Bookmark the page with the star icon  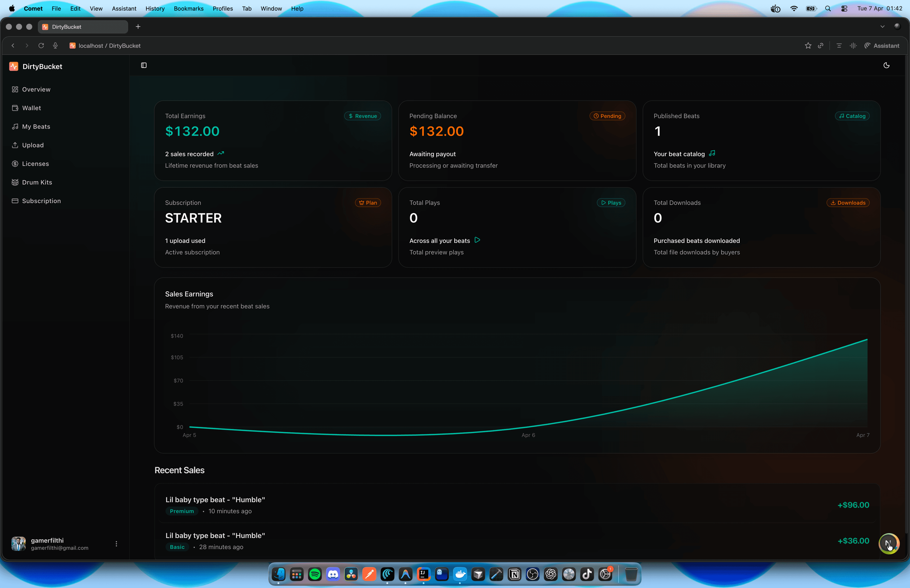pyautogui.click(x=808, y=46)
